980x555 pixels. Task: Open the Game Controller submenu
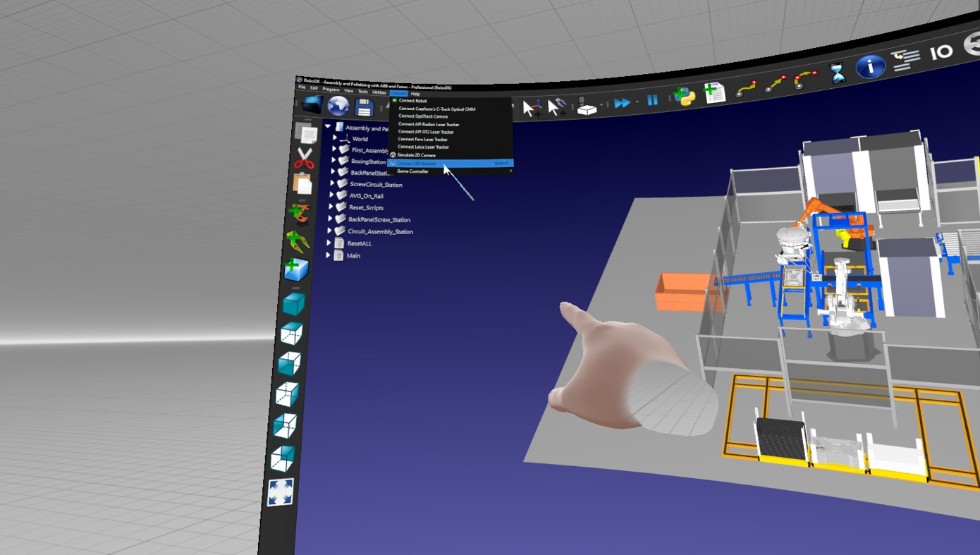click(451, 171)
